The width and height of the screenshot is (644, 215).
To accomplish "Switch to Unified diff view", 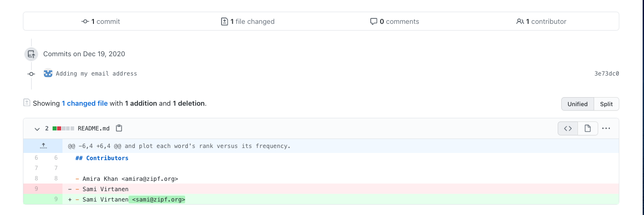I will (577, 104).
